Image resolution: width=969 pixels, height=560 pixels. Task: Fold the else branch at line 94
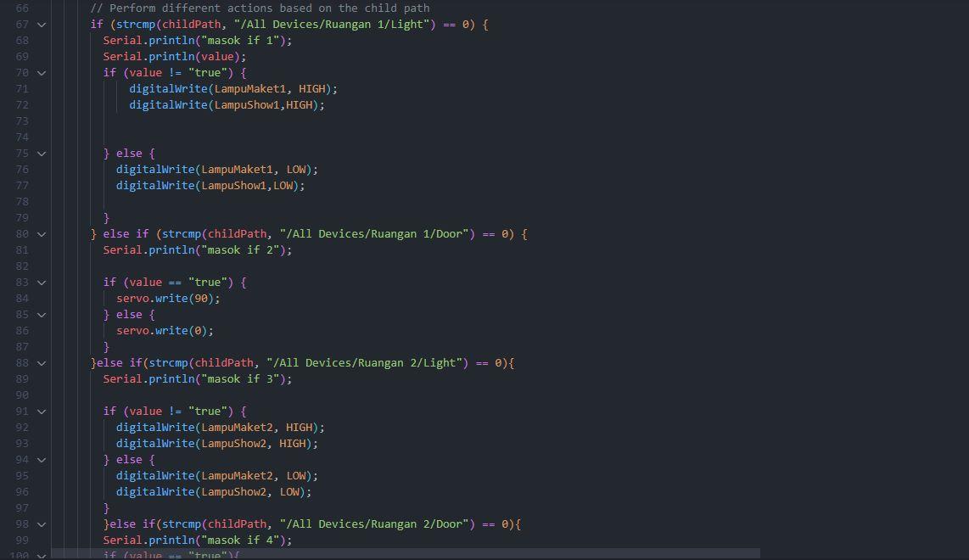click(41, 459)
